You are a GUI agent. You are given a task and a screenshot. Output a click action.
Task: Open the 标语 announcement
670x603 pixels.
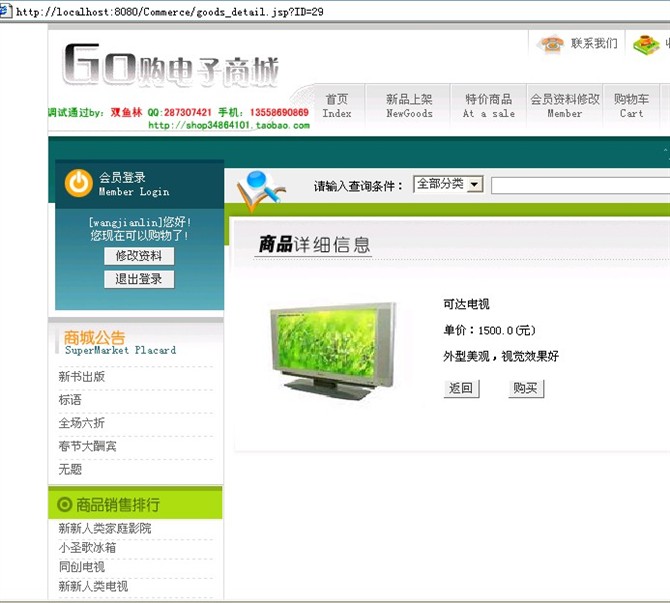(x=70, y=400)
